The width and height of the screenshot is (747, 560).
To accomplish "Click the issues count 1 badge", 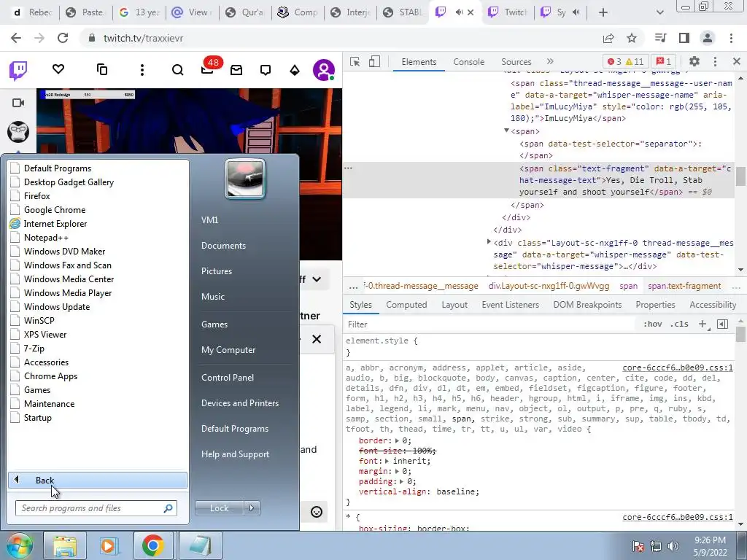I will pyautogui.click(x=664, y=61).
